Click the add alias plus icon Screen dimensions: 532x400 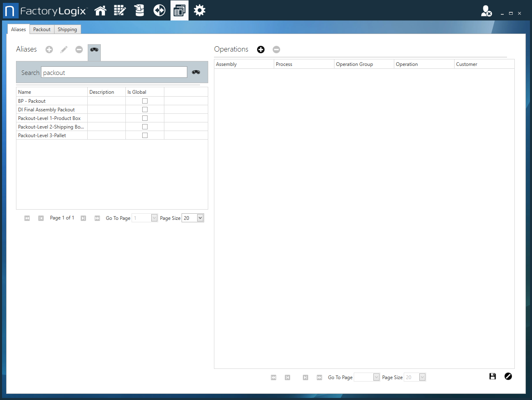click(49, 50)
